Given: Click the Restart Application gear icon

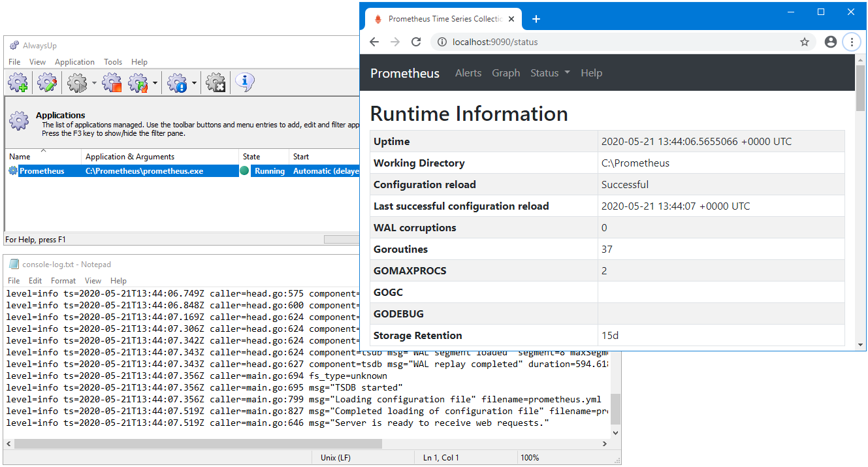Looking at the screenshot, I should coord(138,83).
